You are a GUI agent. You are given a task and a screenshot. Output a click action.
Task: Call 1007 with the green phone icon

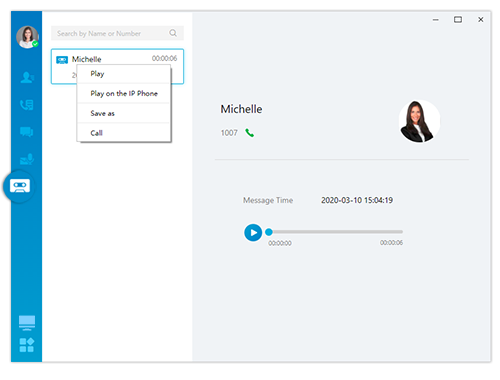pyautogui.click(x=250, y=133)
